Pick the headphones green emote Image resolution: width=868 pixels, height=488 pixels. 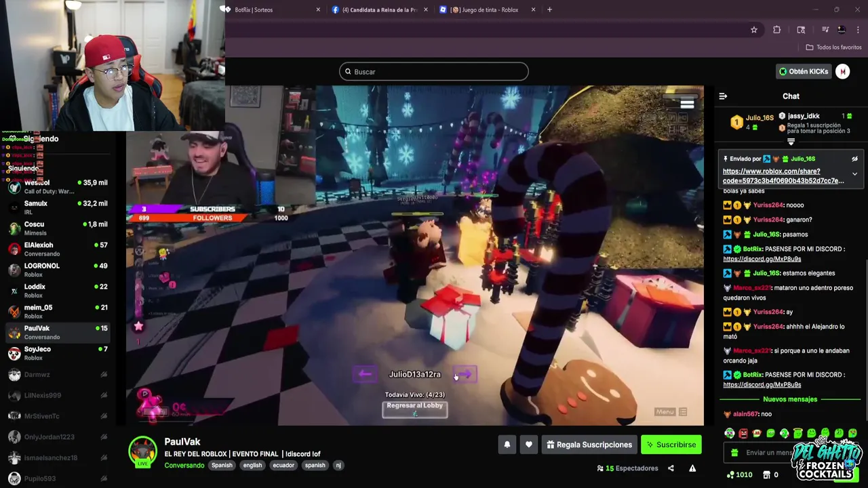pyautogui.click(x=784, y=433)
